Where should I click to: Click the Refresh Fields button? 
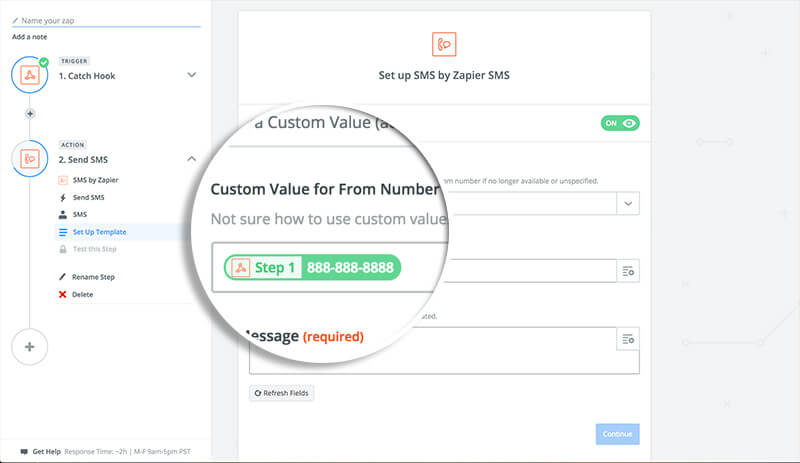[x=282, y=393]
